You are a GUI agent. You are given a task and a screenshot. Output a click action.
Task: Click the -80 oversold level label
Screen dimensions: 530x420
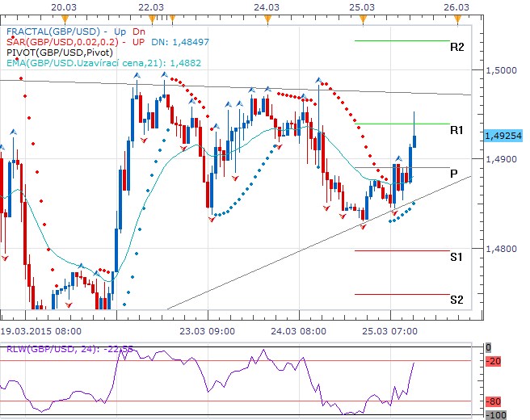pyautogui.click(x=494, y=401)
